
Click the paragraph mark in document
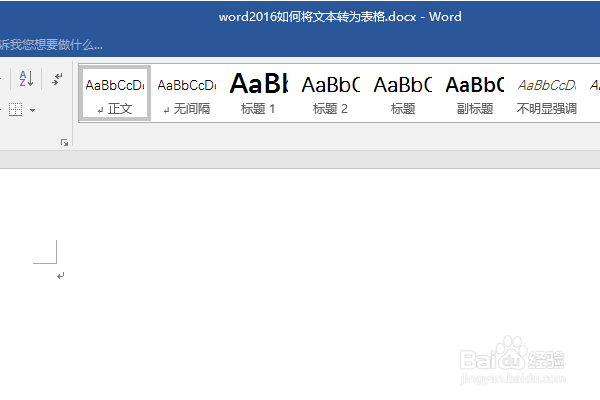tap(60, 276)
